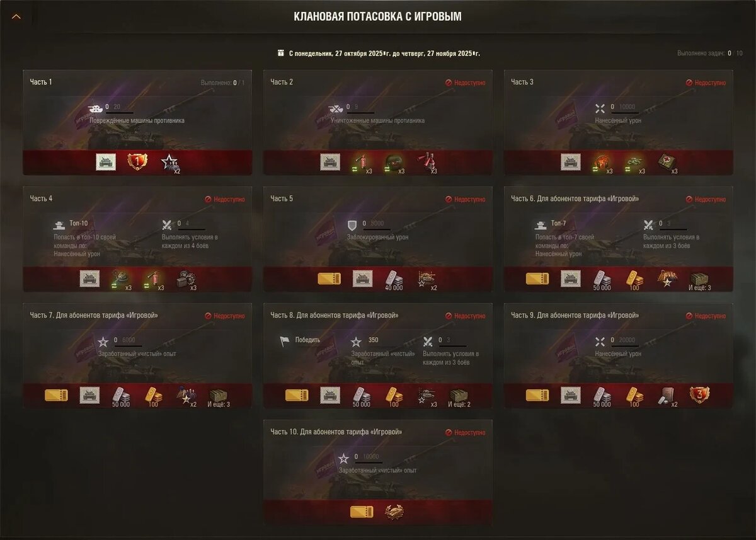Click the Недоступно status on Часть 10
Viewport: 756px width, 540px height.
(466, 433)
